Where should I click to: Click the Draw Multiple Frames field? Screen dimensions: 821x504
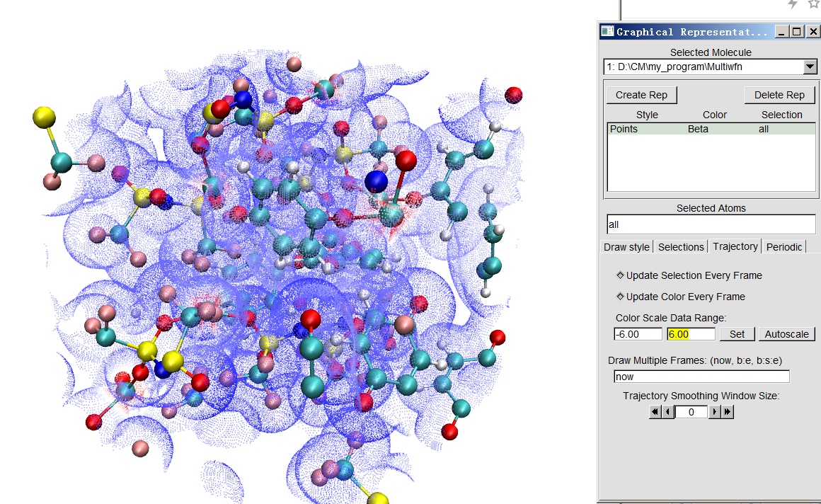pos(701,377)
